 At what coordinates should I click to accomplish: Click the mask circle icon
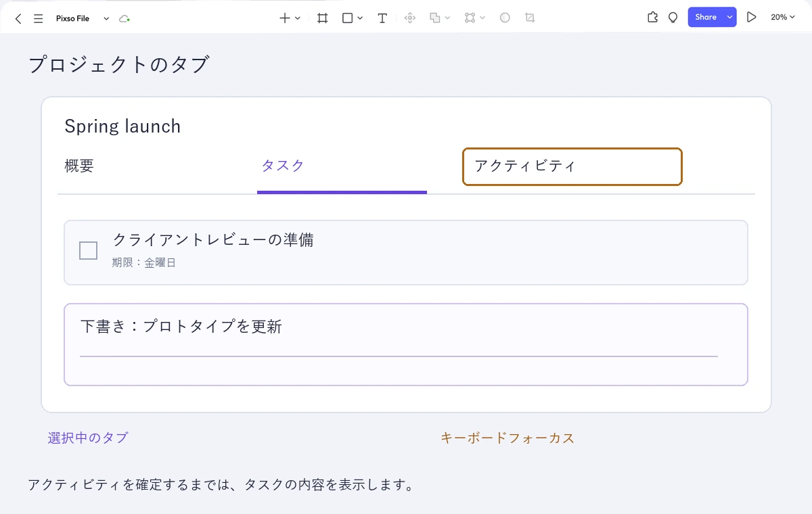[505, 18]
